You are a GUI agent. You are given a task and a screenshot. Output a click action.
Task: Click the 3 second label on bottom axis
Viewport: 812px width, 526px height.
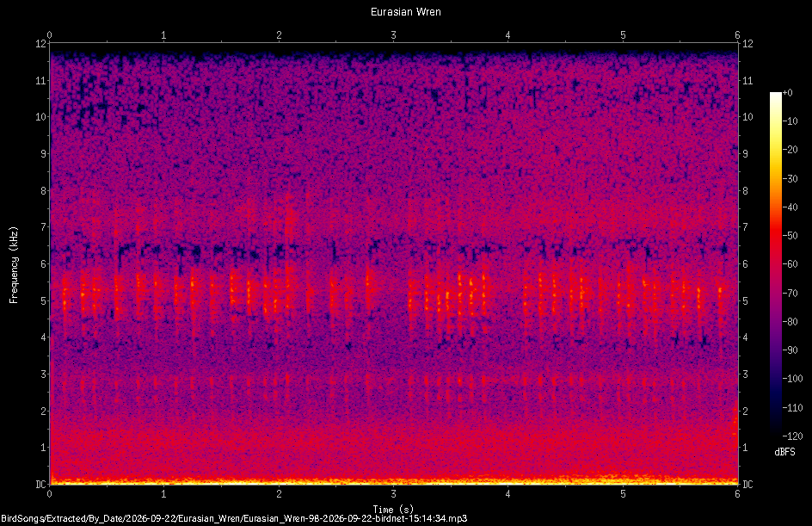point(394,494)
